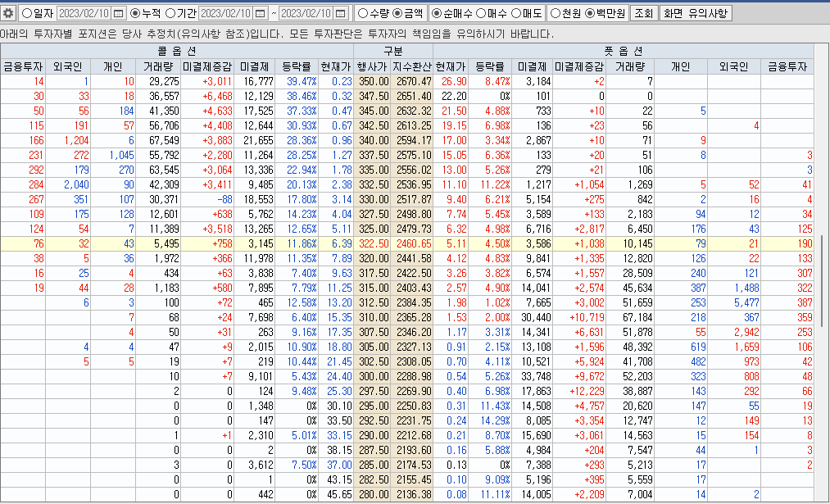Click the put 금융투자 value 387
830x504 pixels.
point(787,303)
